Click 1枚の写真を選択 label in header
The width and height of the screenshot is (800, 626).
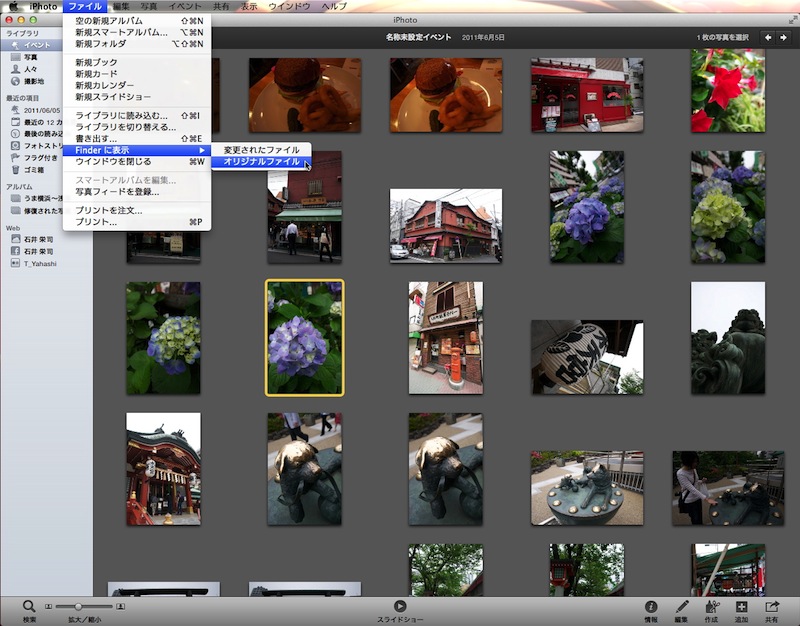(722, 37)
